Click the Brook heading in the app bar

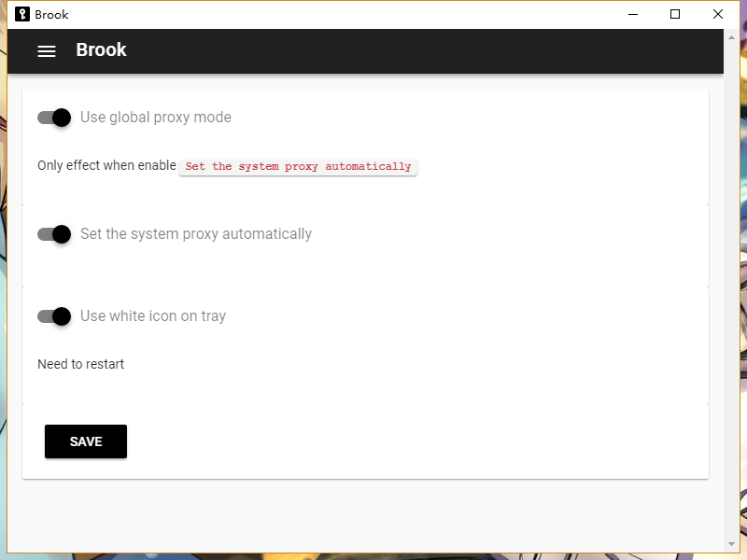(x=101, y=50)
